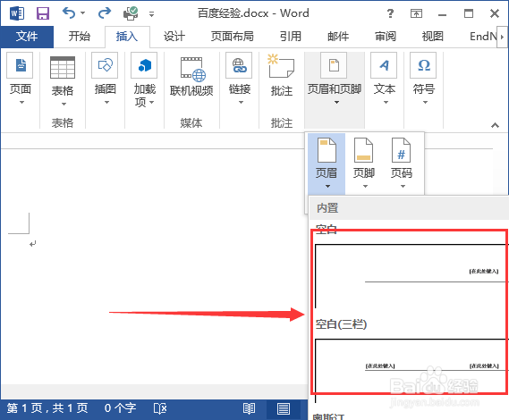Click the proofing errors status icon
This screenshot has height=420, width=509.
pos(160,408)
